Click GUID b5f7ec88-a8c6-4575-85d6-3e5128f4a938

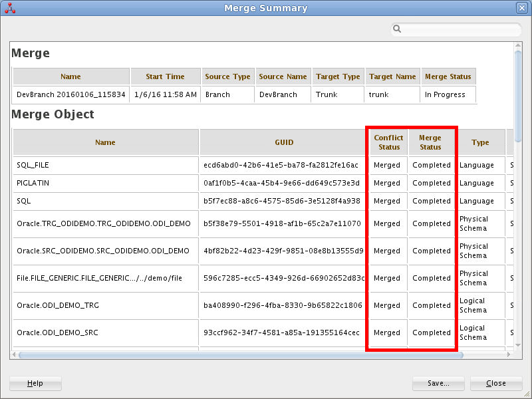point(284,201)
